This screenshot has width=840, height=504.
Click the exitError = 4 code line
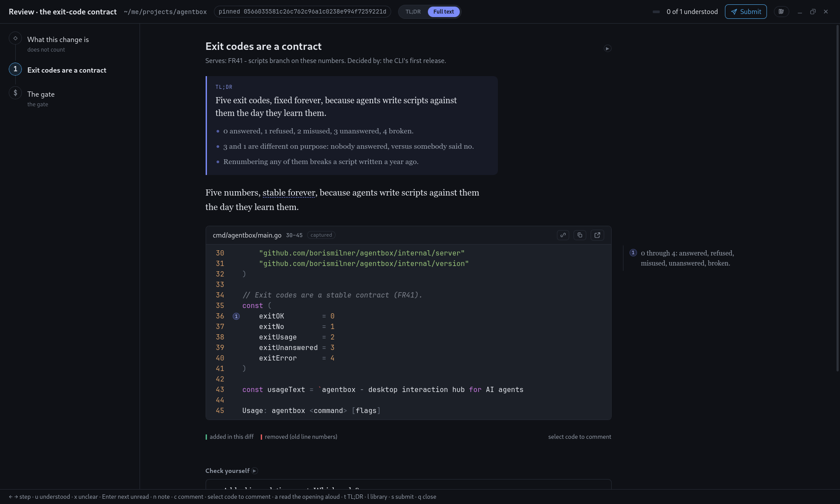pos(297,358)
